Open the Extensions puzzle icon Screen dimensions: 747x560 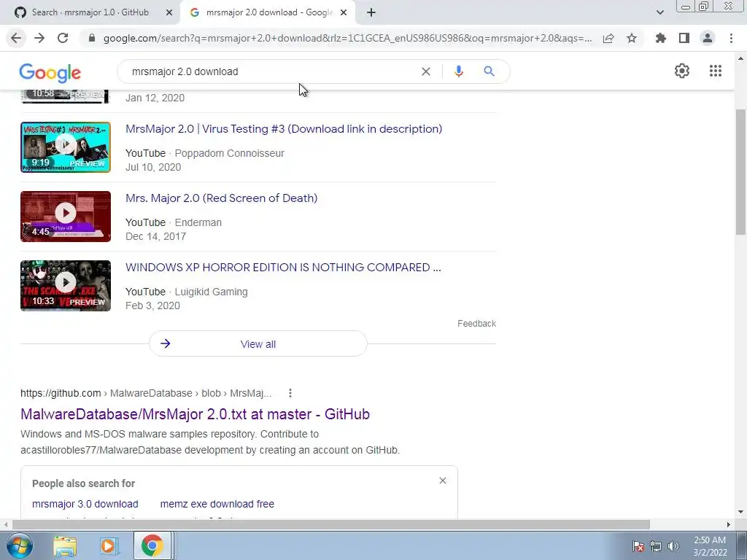point(661,38)
